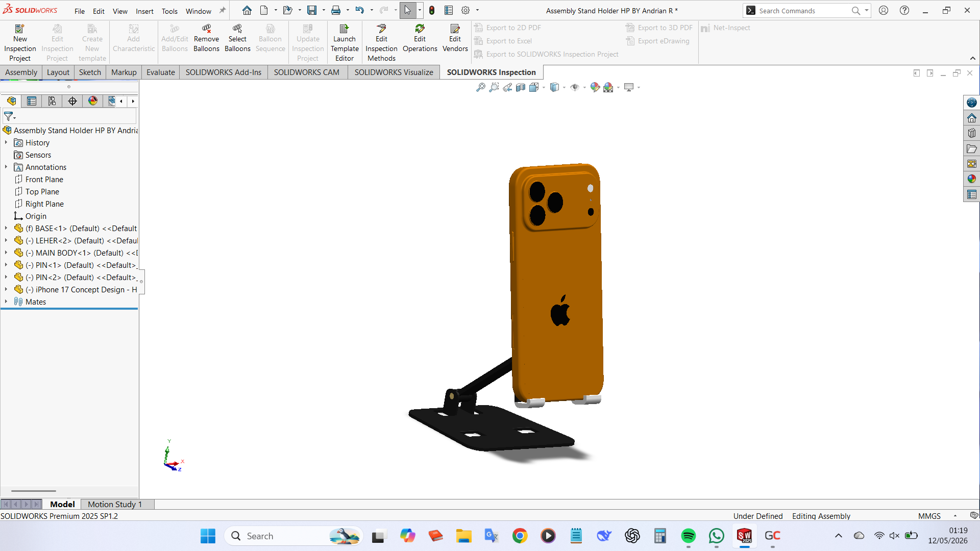This screenshot has width=980, height=551.
Task: Open a file using the Open folder icon
Action: pyautogui.click(x=288, y=10)
